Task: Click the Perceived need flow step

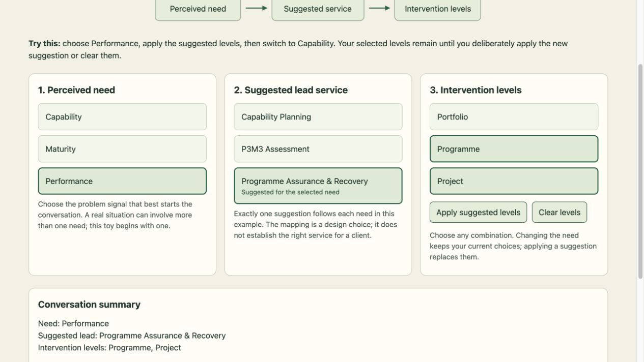Action: (x=198, y=9)
